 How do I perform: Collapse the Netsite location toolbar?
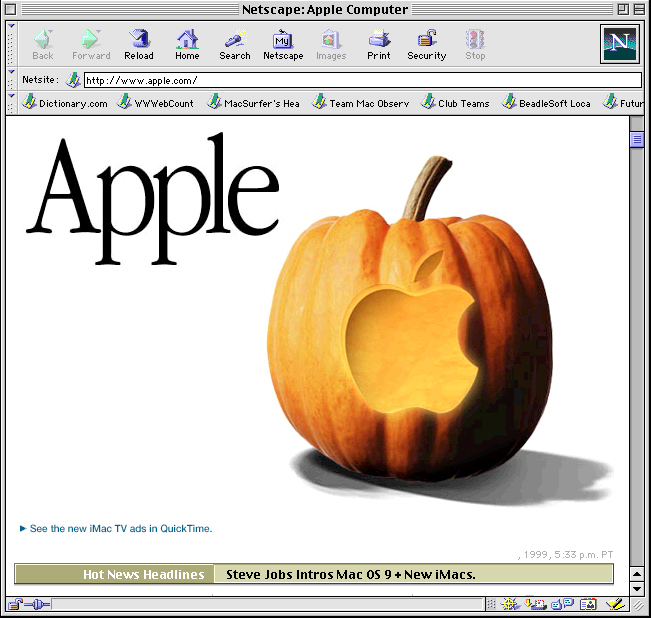[12, 80]
